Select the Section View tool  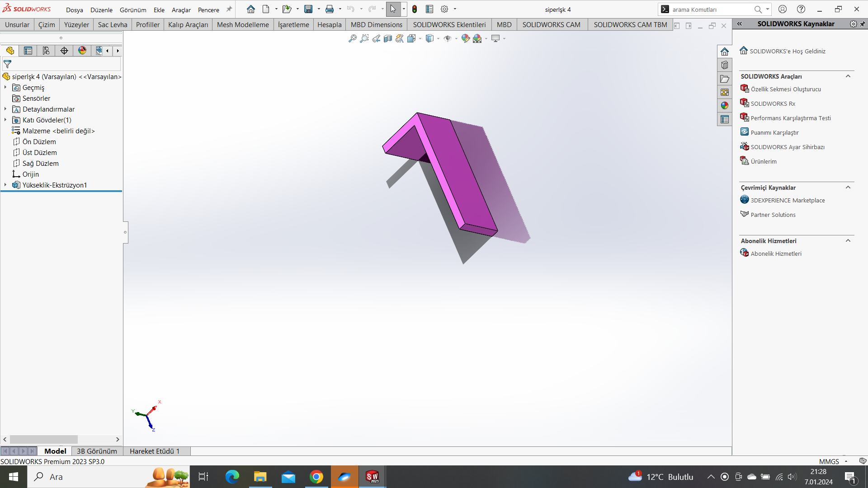388,39
